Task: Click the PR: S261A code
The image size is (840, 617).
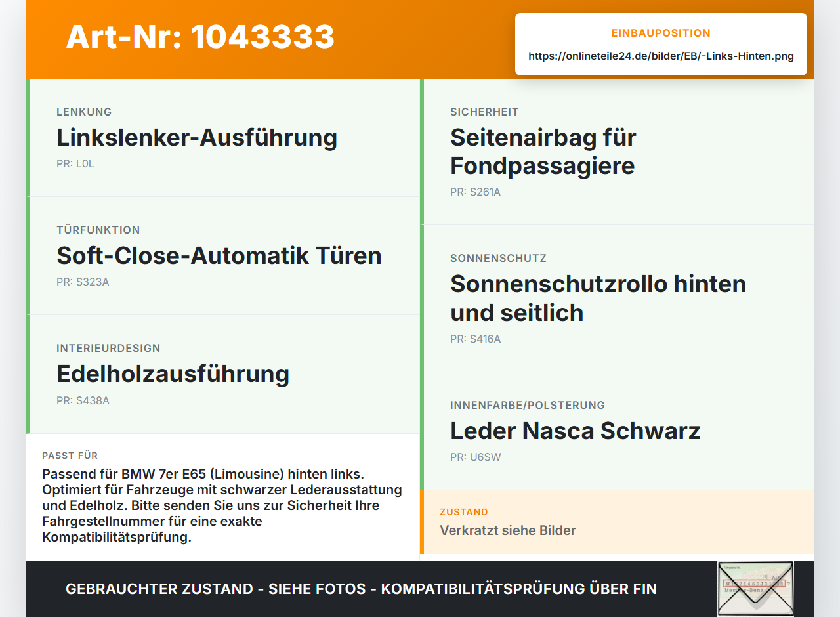Action: coord(475,192)
